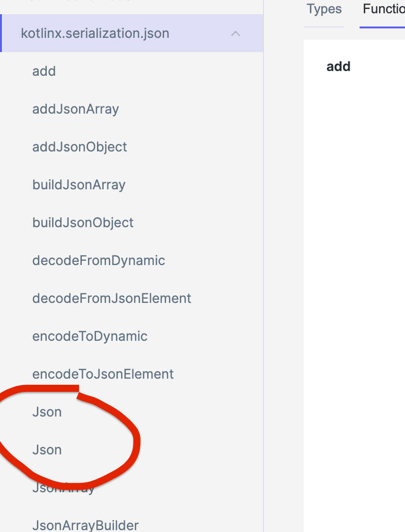Go to the addJsonObject entry
Screen dimensions: 405x532
tap(79, 147)
